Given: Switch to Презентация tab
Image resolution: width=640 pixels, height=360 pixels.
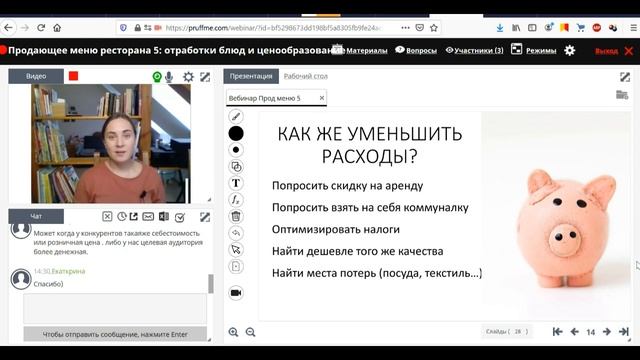Looking at the screenshot, I should [251, 76].
